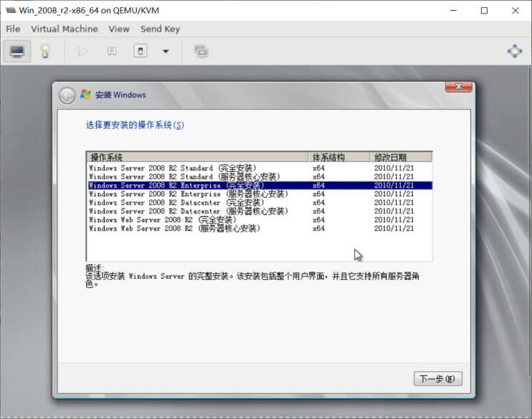This screenshot has width=532, height=419.
Task: Close the QEMU/KVM viewer window
Action: pyautogui.click(x=515, y=11)
